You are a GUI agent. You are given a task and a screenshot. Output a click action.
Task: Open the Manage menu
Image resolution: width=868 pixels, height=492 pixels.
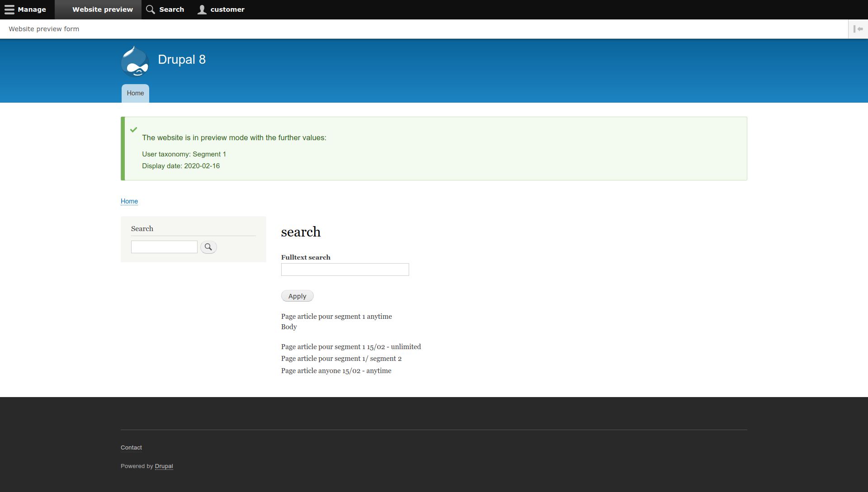point(32,9)
